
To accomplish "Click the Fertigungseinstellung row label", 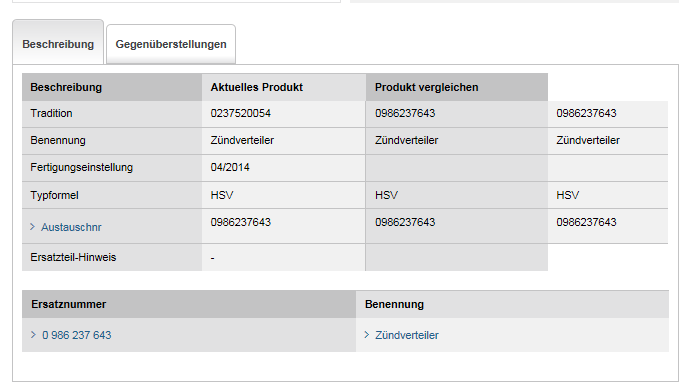I will tap(81, 167).
